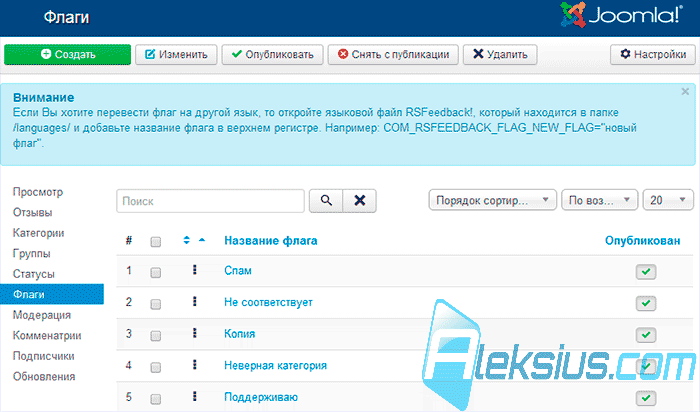The height and width of the screenshot is (412, 700).
Task: Toggle published status of Спам
Action: tap(646, 271)
